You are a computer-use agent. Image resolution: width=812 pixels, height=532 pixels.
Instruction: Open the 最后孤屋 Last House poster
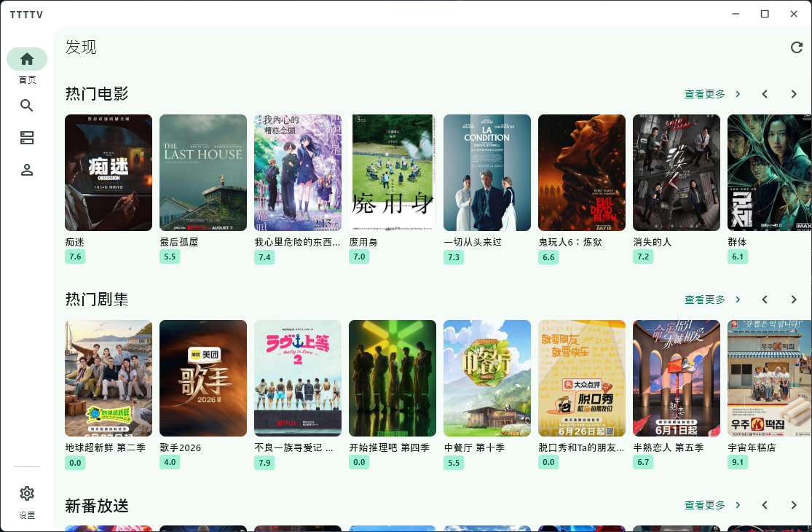tap(203, 173)
